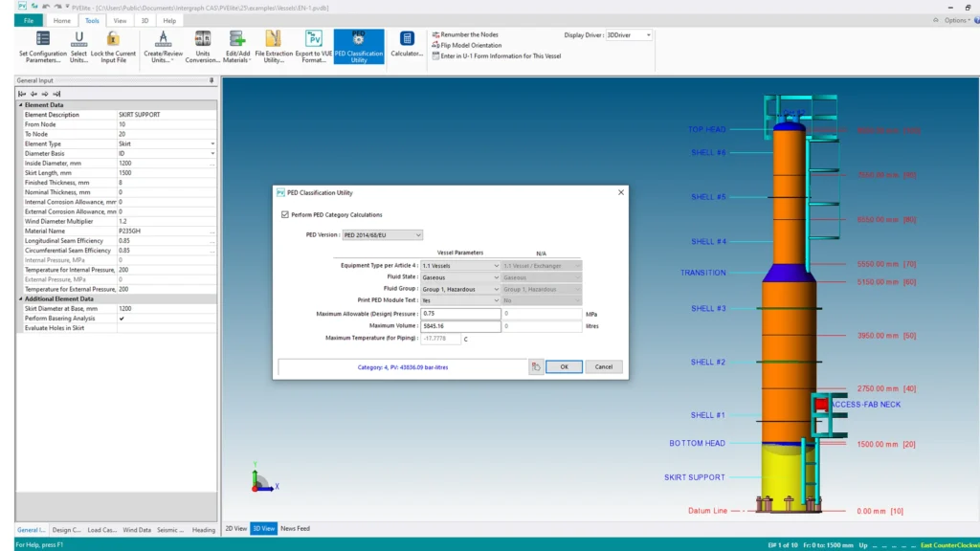Switch to the 2D View tab
Image resolution: width=980 pixels, height=551 pixels.
235,528
